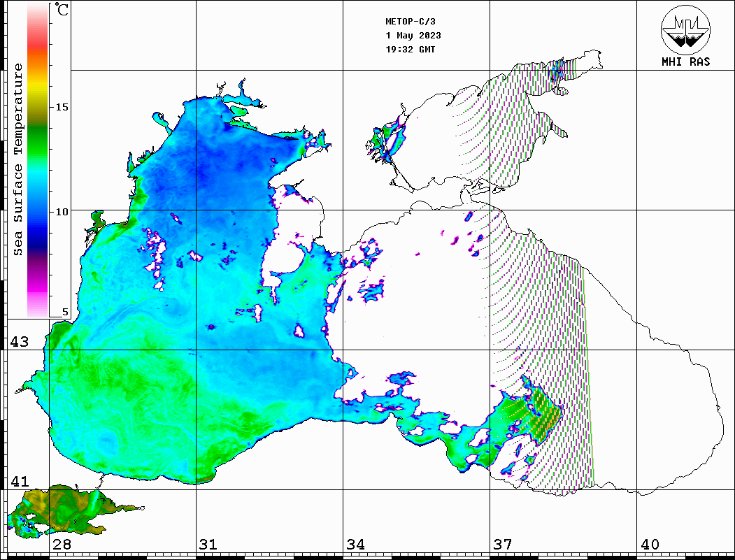
Task: Click the 5 tick label on color scale
Action: [x=65, y=312]
